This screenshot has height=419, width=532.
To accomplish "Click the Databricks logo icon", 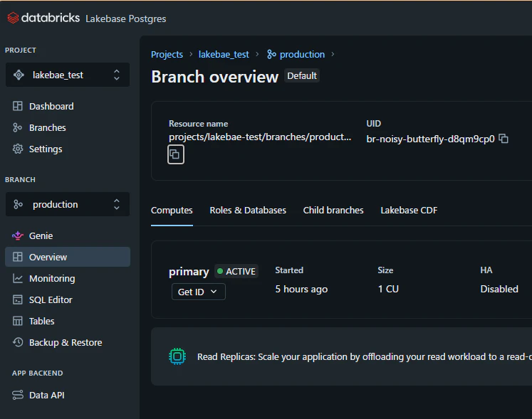I will point(13,18).
